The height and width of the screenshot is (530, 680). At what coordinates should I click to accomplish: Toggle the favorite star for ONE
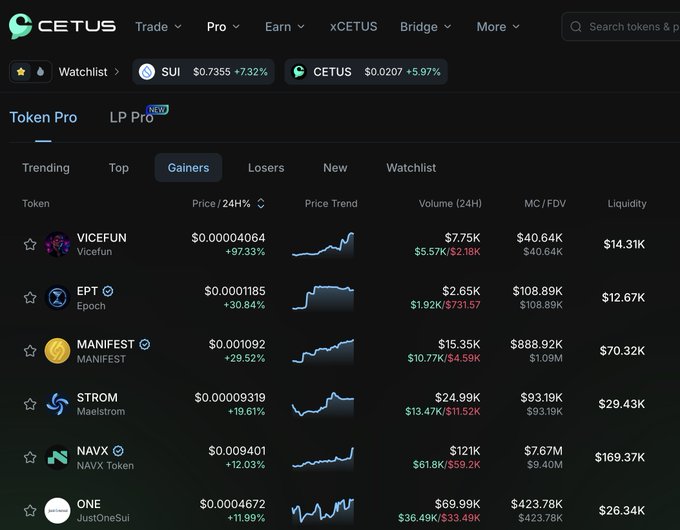pos(30,510)
